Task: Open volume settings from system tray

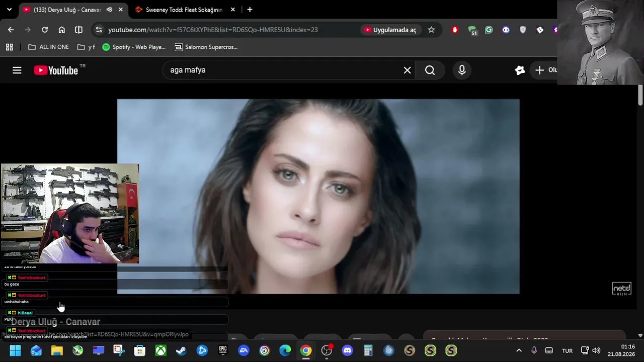Action: point(596,350)
